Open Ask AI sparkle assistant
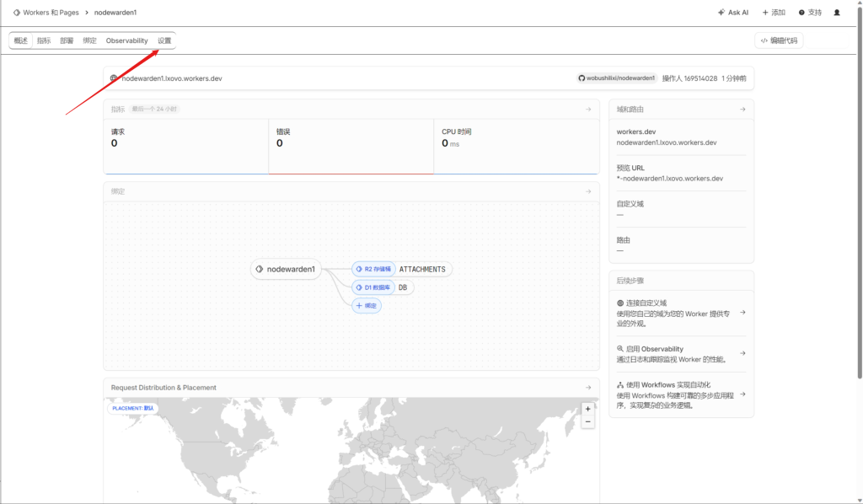Viewport: 863px width, 504px height. 732,13
